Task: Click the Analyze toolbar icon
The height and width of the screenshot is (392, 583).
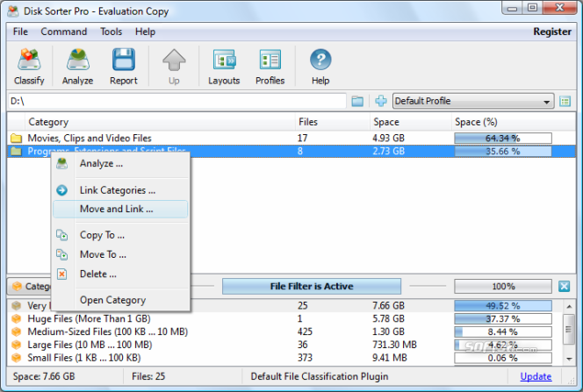Action: pyautogui.click(x=78, y=60)
